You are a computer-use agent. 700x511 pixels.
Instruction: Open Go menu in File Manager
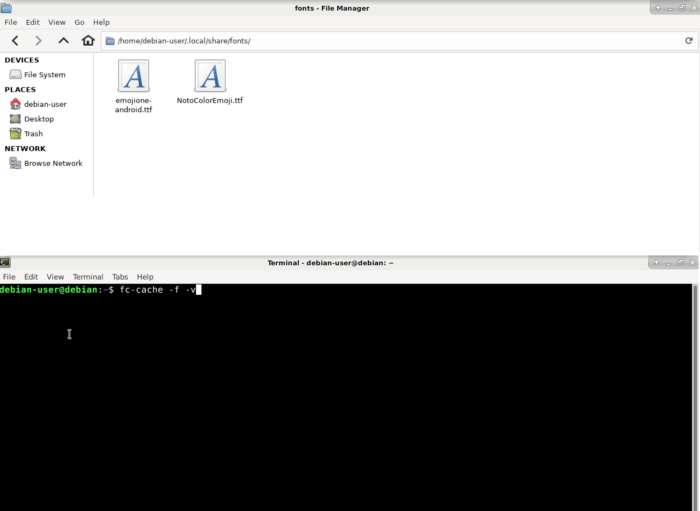(79, 22)
